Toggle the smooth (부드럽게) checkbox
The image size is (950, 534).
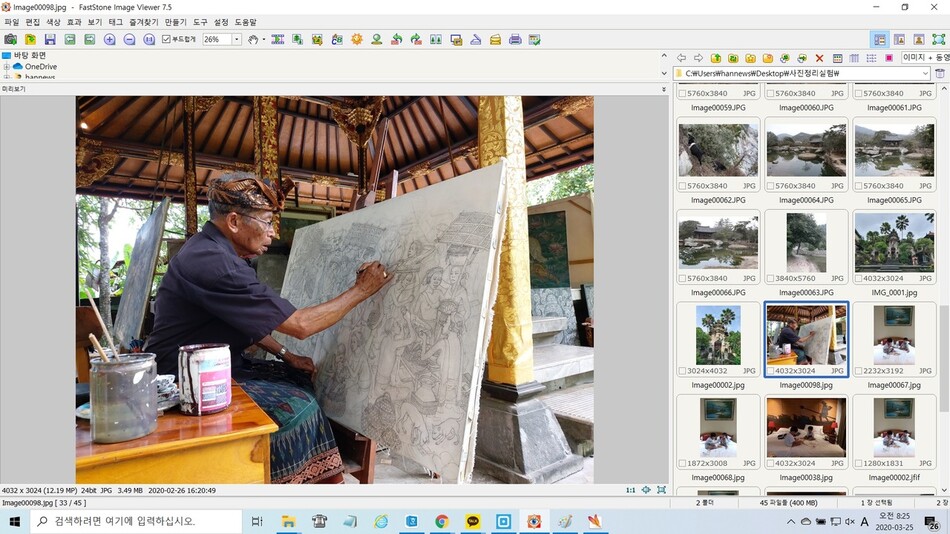point(167,39)
